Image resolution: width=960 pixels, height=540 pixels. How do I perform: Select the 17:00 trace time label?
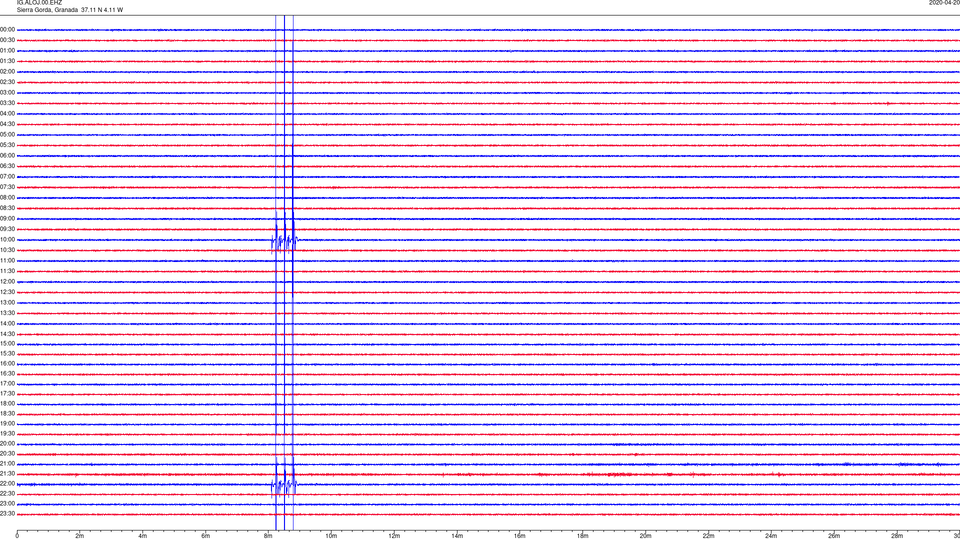(7, 384)
